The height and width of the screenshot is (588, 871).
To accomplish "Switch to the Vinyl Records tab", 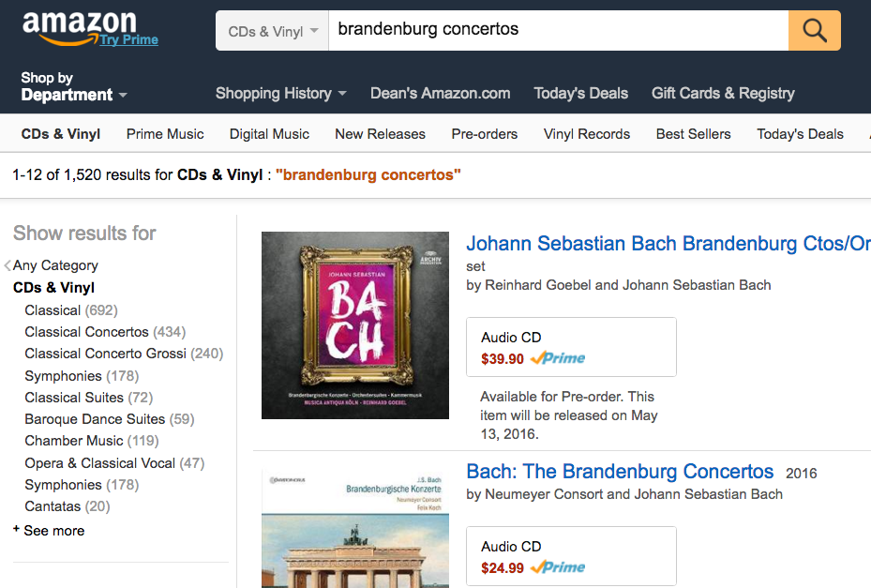I will [586, 134].
